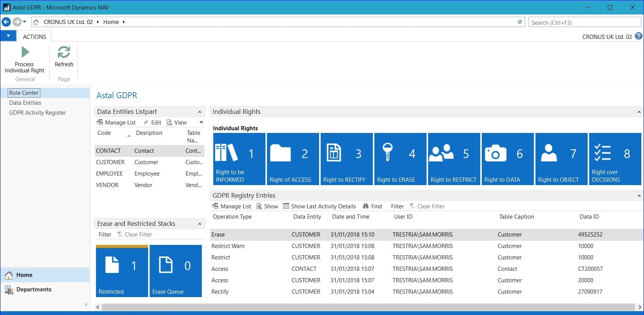Open the Help question mark icon
644x315 pixels.
pos(639,36)
